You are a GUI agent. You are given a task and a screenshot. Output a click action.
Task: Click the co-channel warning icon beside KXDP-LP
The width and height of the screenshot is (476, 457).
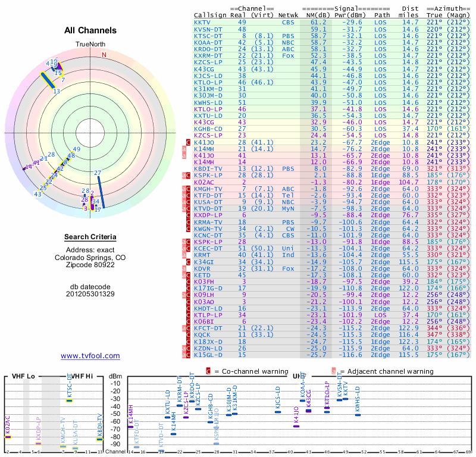[x=189, y=215]
